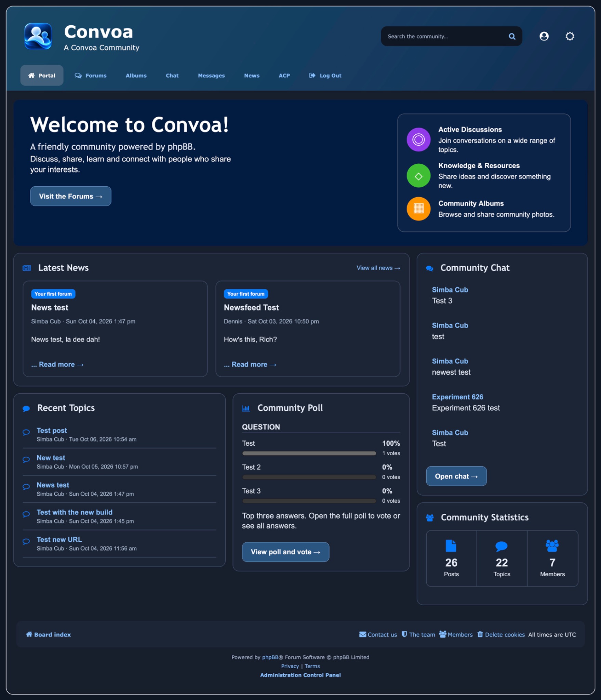Click the Convoa logo image
The width and height of the screenshot is (601, 700).
coord(38,36)
